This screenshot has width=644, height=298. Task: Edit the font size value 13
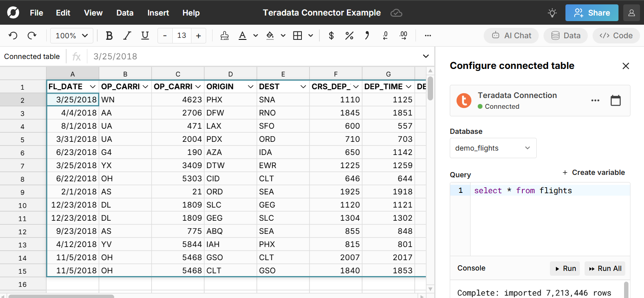(x=181, y=35)
